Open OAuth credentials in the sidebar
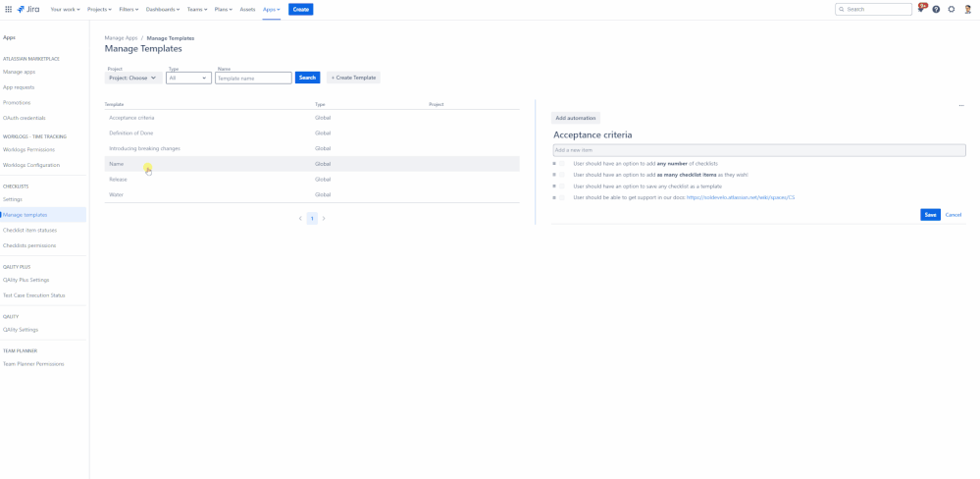Screen dimensions: 980x479 point(25,118)
